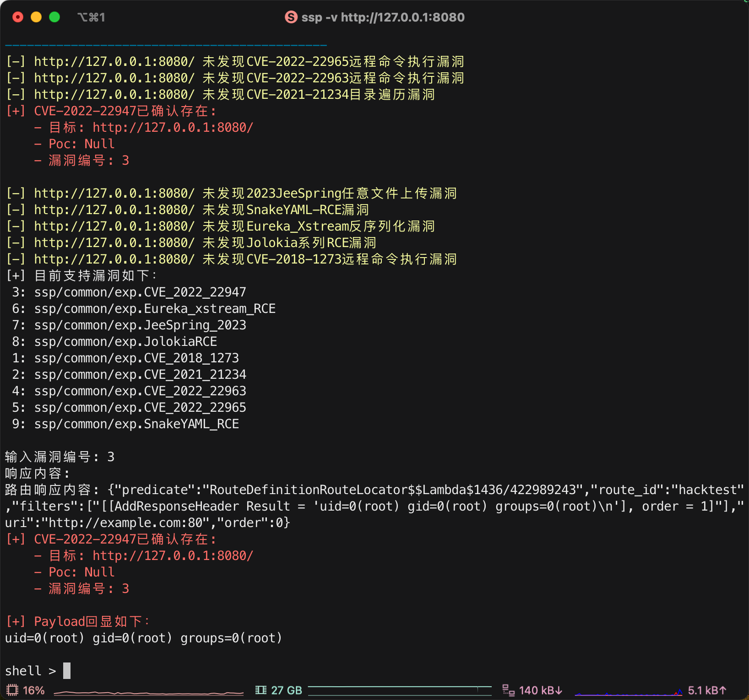Click the line mentioning CVE-2022-22965 not found
Viewport: 749px width, 700px height.
point(235,61)
